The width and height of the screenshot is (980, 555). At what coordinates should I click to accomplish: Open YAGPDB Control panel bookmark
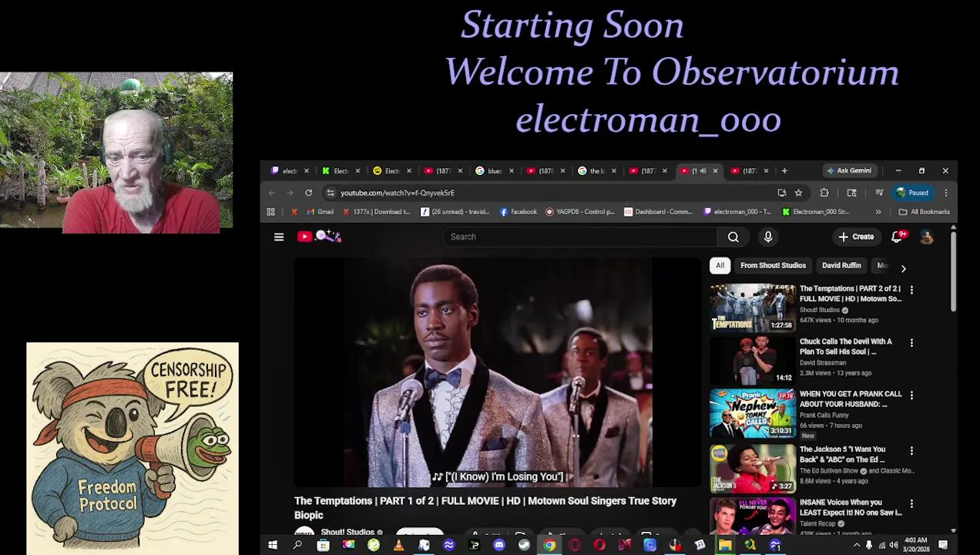click(x=580, y=212)
